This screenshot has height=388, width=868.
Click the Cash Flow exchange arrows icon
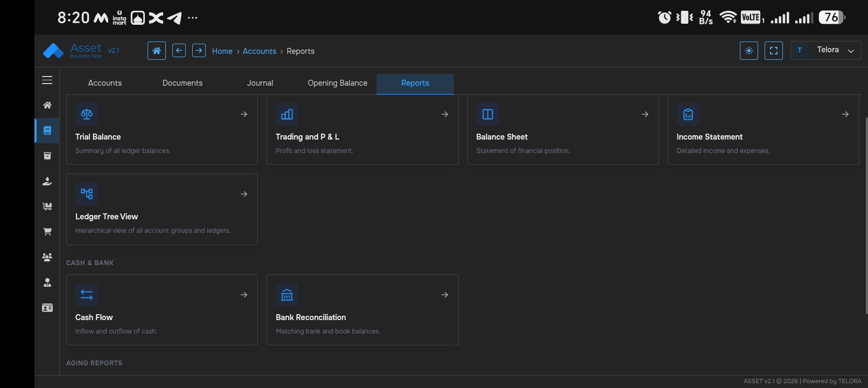[x=87, y=295]
